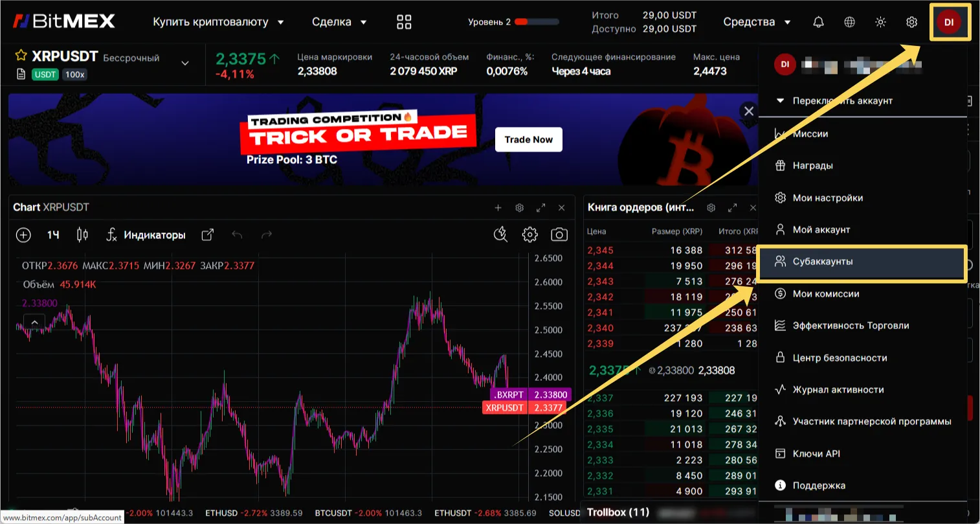Click the Trade Now banner button

(x=528, y=139)
